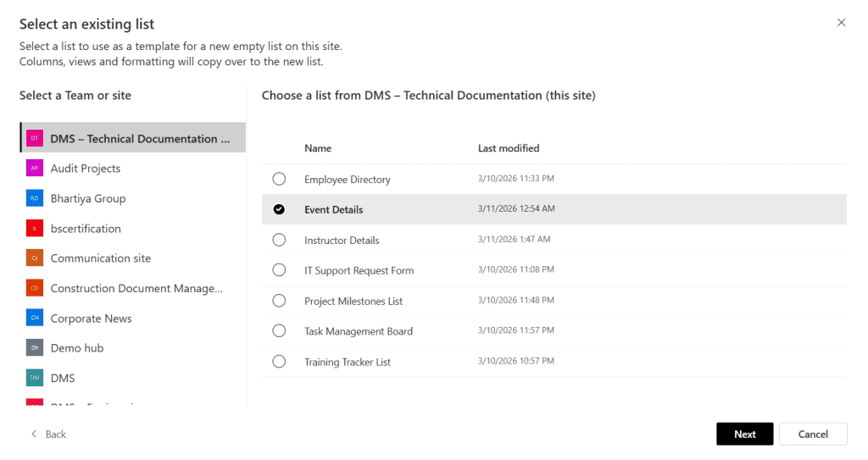Image resolution: width=868 pixels, height=460 pixels.
Task: Pick the Training Tracker List radio button
Action: coord(279,362)
